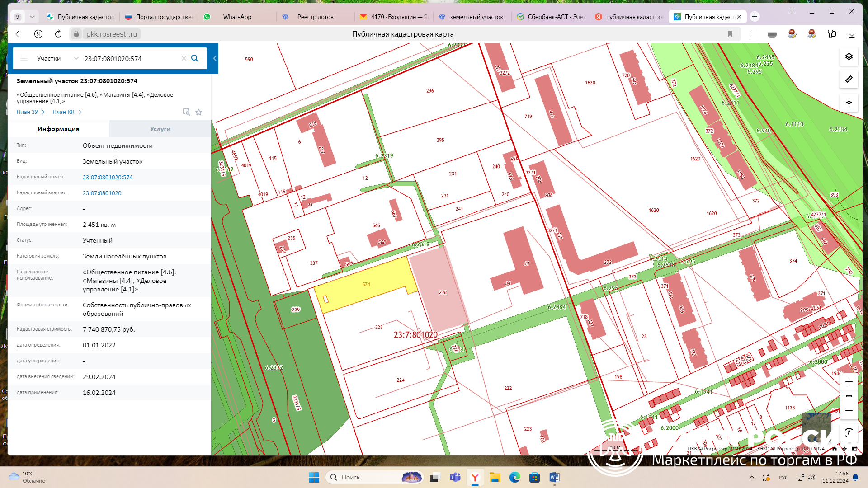Open map layers panel icon

tap(849, 56)
